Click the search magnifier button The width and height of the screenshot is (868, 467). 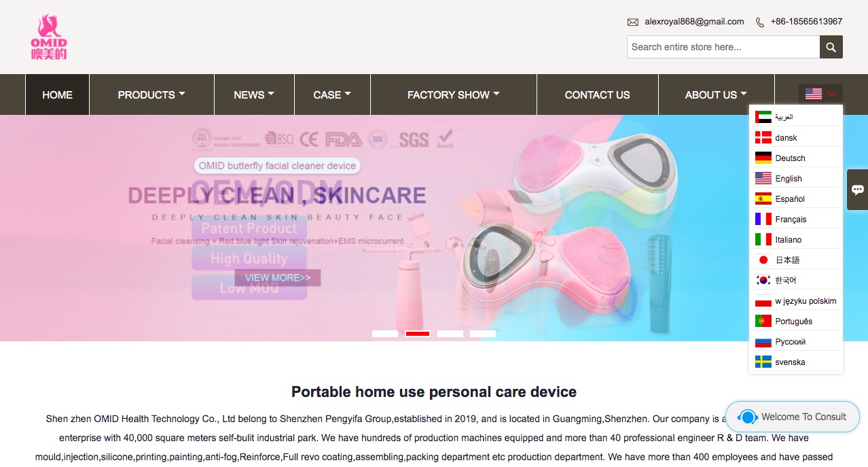[831, 47]
